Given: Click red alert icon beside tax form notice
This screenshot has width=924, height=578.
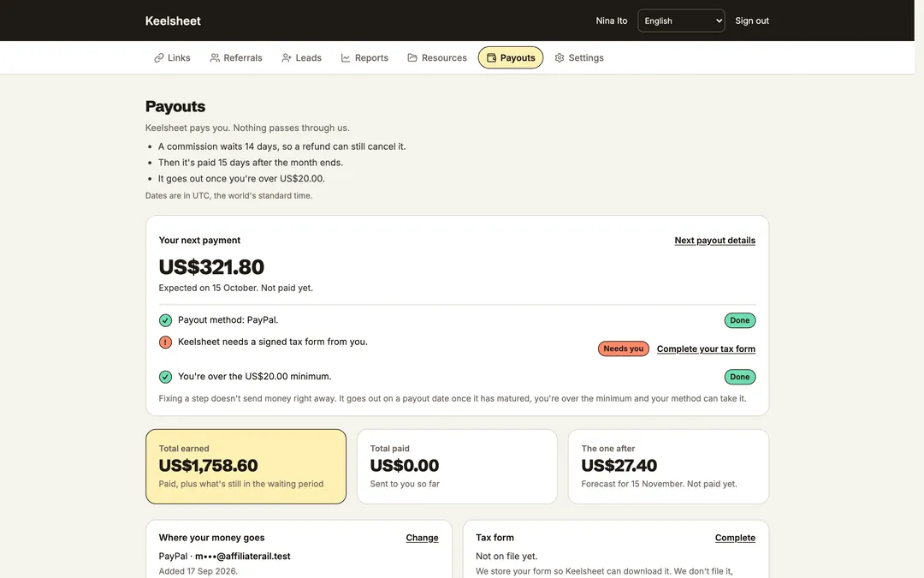Looking at the screenshot, I should pyautogui.click(x=166, y=342).
